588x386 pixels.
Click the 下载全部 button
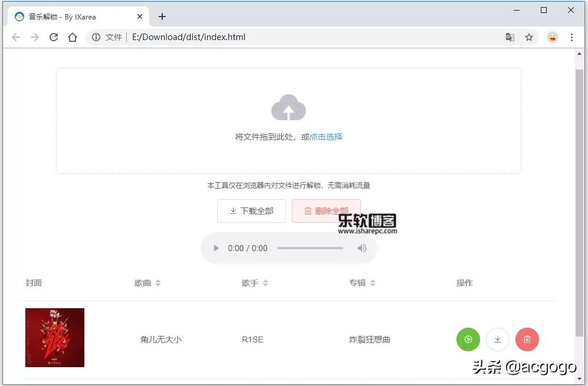click(x=251, y=211)
